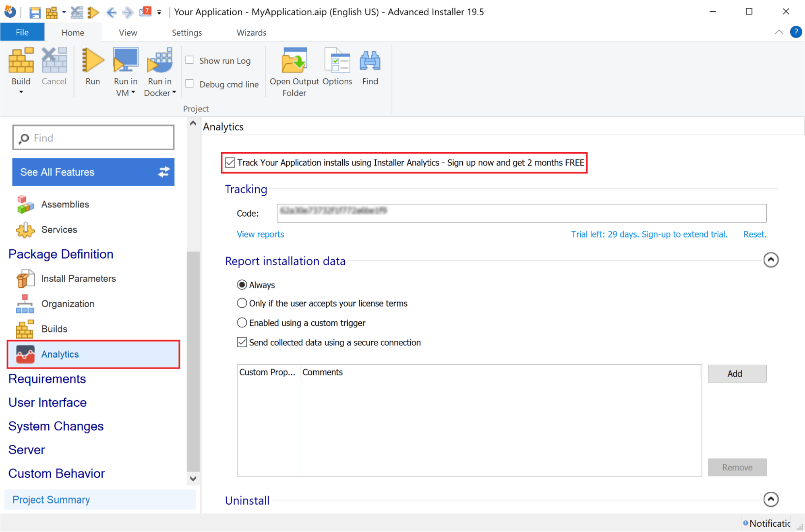Screen dimensions: 805x532
Task: Click the sidebar scrollbar up arrow
Action: [x=193, y=123]
